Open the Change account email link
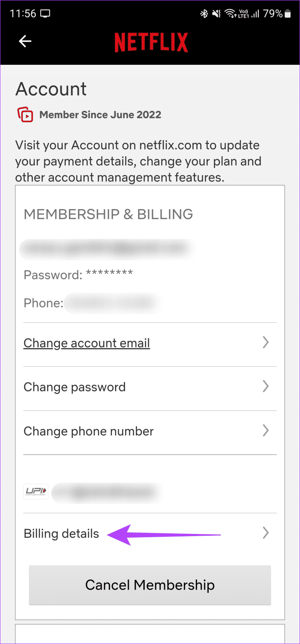300x644 pixels. (87, 343)
